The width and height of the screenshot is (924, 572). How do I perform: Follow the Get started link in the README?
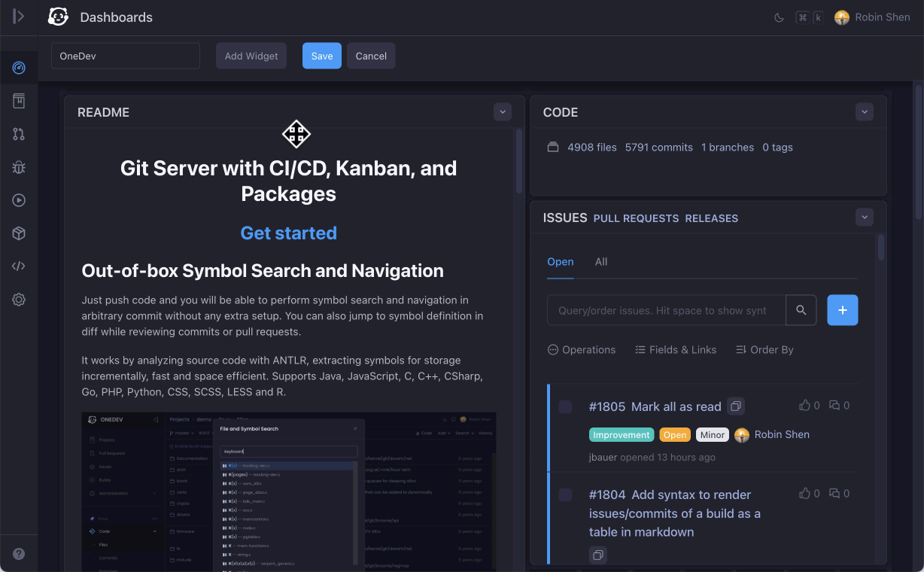coord(288,233)
